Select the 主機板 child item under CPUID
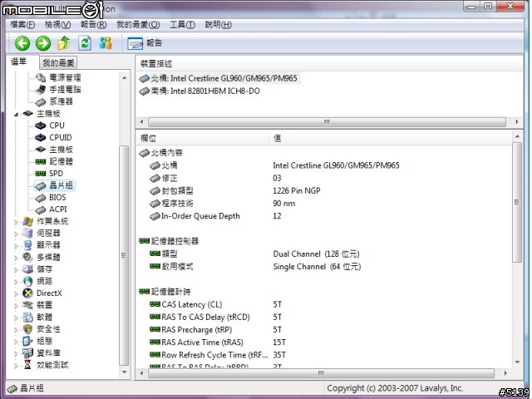 (x=54, y=150)
